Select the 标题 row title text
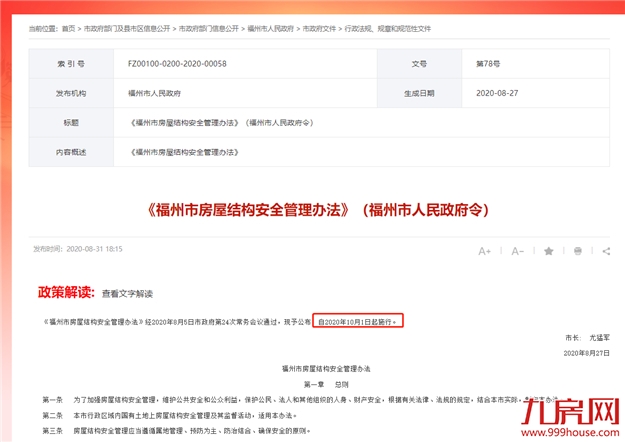This screenshot has width=625, height=442. 222,123
